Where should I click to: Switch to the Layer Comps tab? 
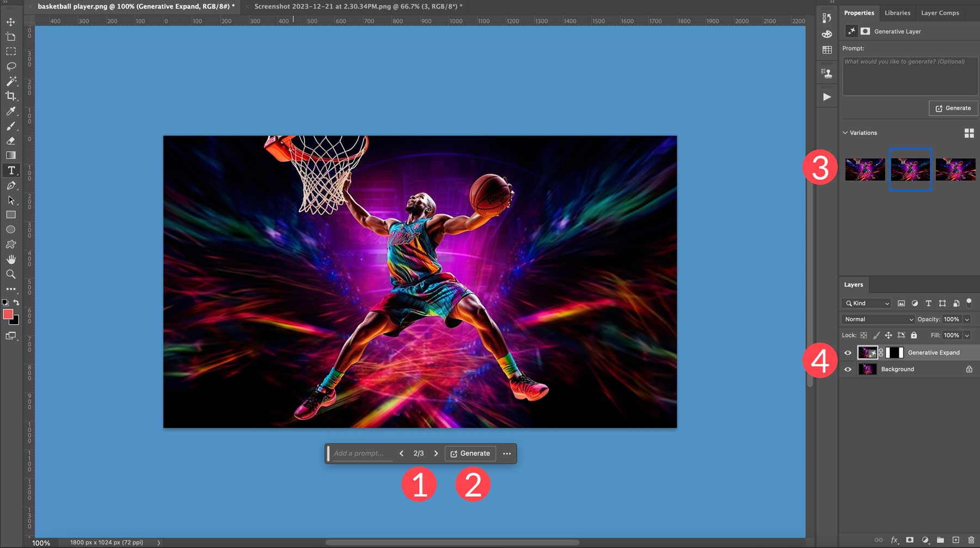click(x=940, y=13)
